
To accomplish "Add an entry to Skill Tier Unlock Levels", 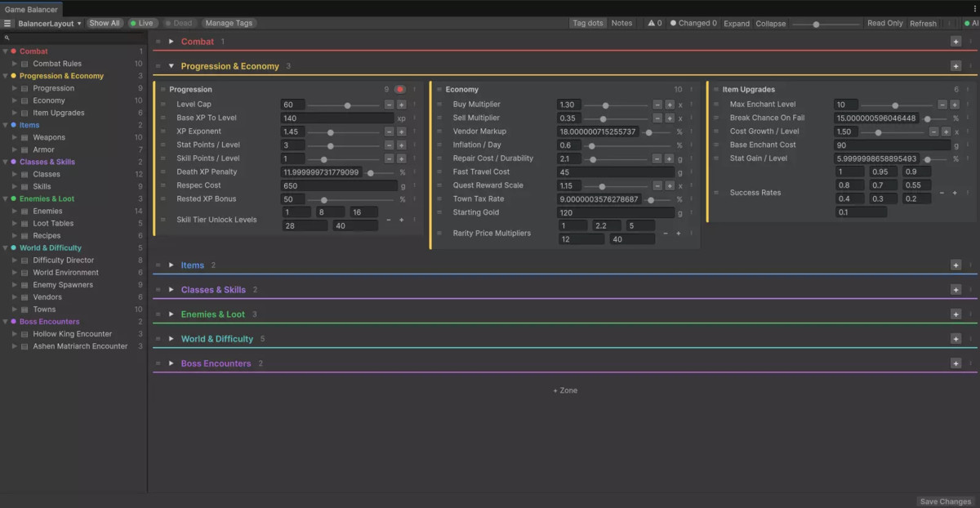I will (x=401, y=220).
